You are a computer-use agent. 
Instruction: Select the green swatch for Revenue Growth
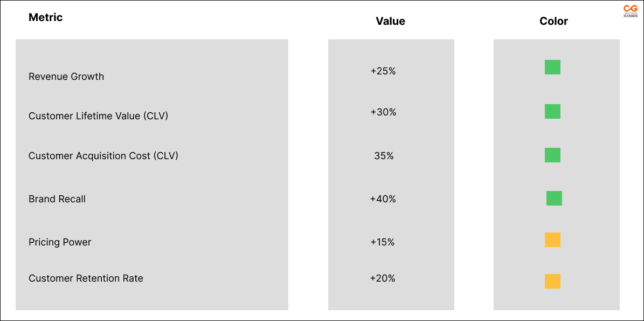[x=552, y=67]
